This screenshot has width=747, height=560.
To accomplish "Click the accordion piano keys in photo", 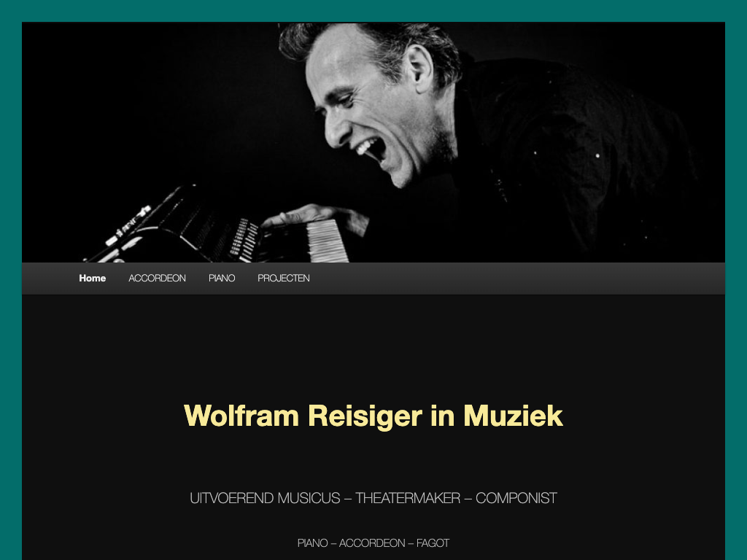I will (328, 241).
